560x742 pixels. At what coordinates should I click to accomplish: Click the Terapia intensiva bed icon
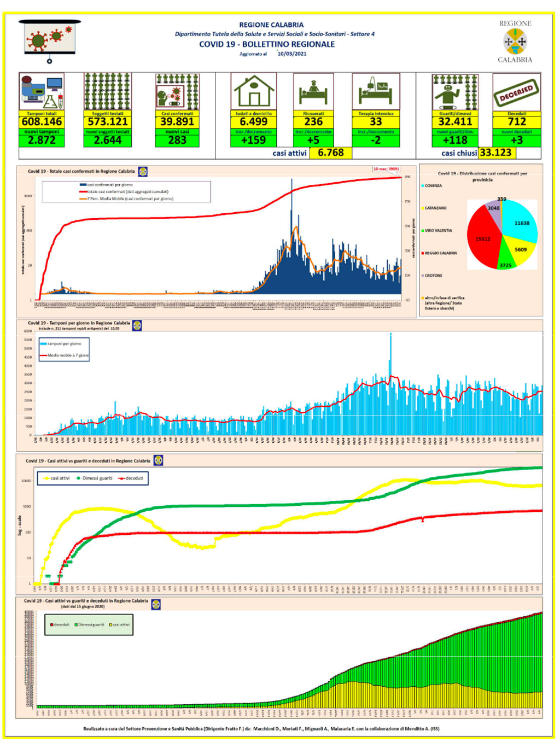coord(376,92)
